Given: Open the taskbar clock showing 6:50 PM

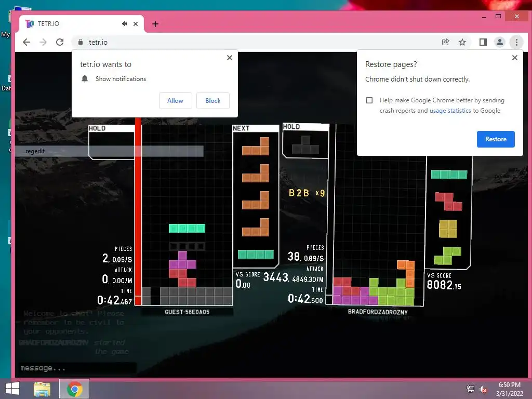Looking at the screenshot, I should (509, 389).
